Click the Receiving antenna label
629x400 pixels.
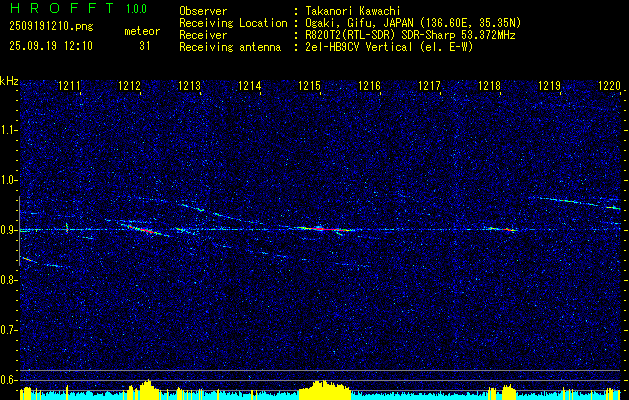pos(230,47)
